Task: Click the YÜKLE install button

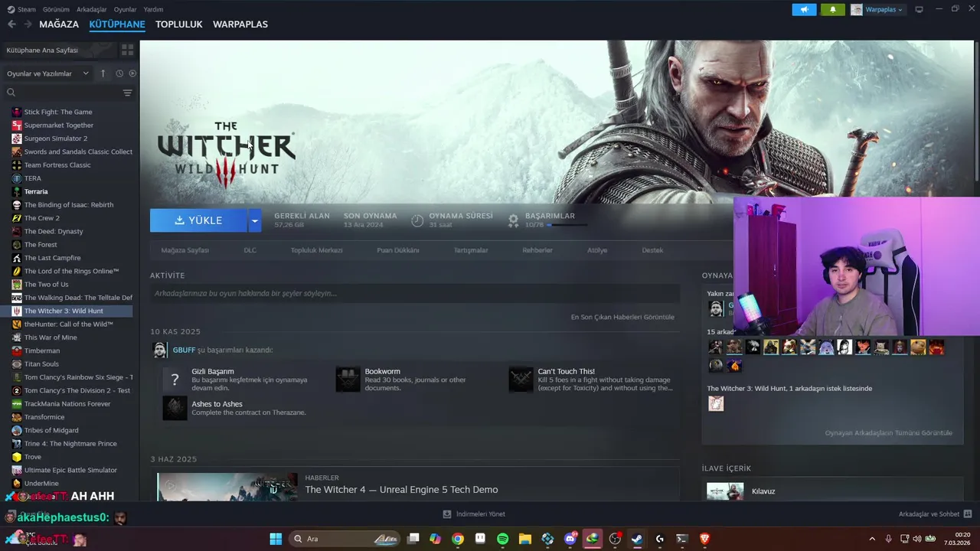Action: [x=198, y=220]
